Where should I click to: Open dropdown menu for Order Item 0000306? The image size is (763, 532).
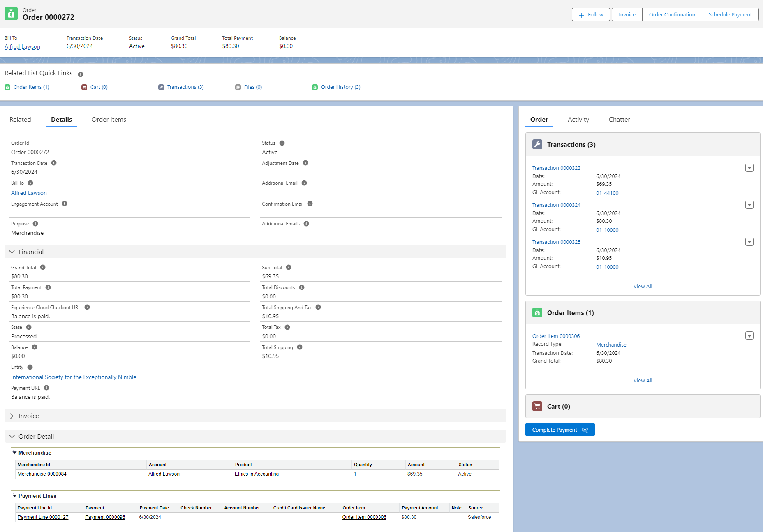pos(749,336)
